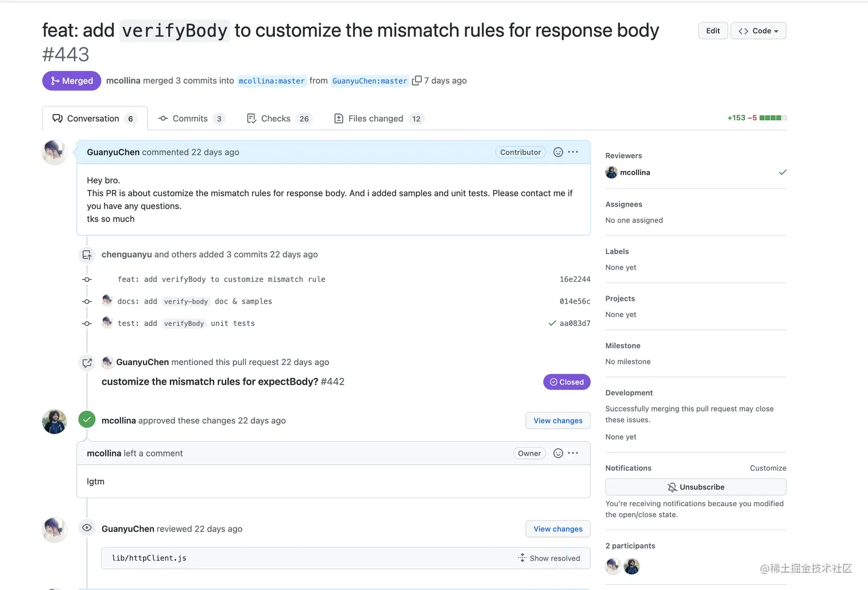Unsubscribe from notifications
The width and height of the screenshot is (868, 590).
[x=696, y=487]
